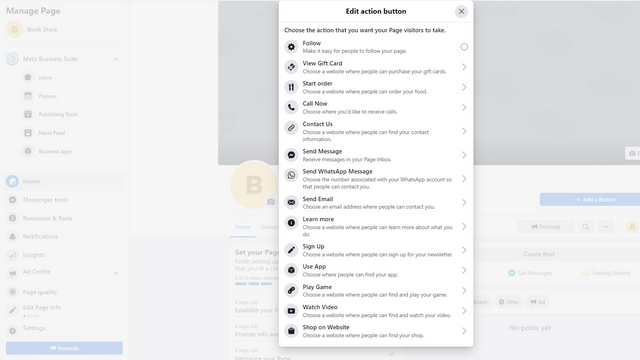640x360 pixels.
Task: Click the Promote button beside search
Action: [546, 227]
